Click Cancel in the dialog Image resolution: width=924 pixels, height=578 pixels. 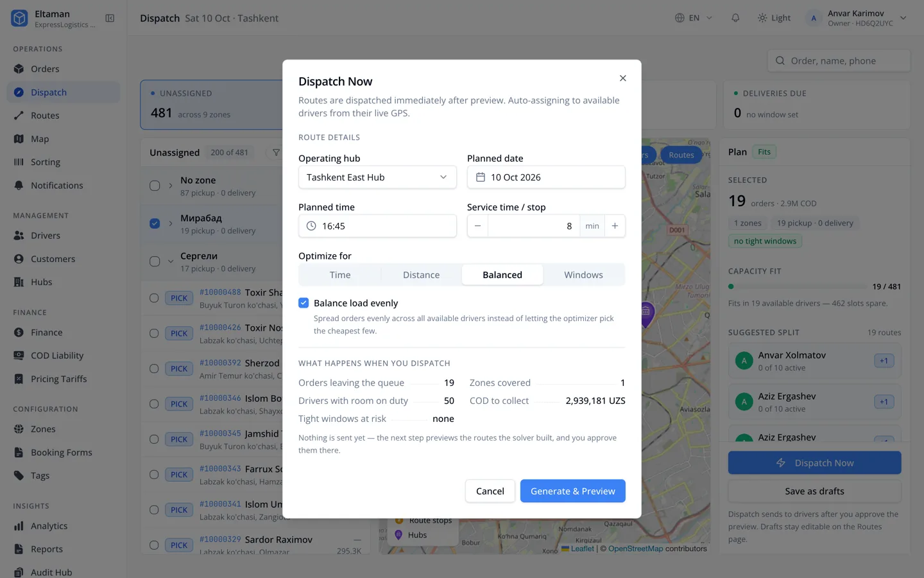coord(490,491)
